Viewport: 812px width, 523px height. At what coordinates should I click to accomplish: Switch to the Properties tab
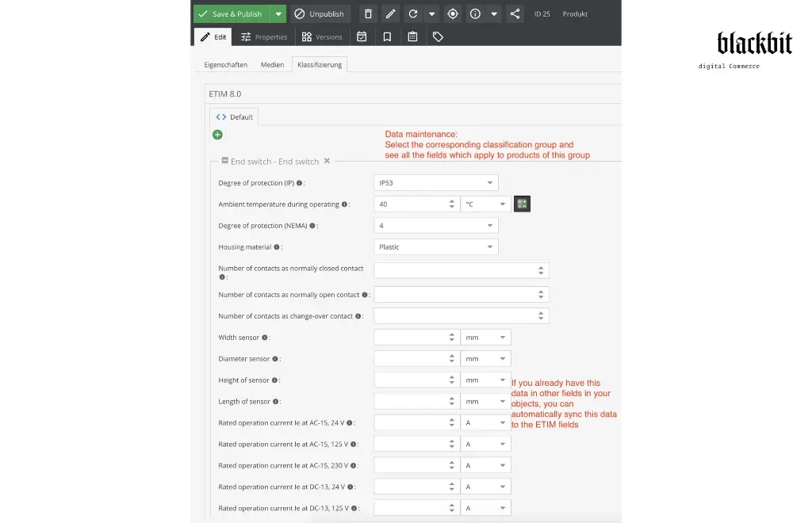[x=264, y=36]
